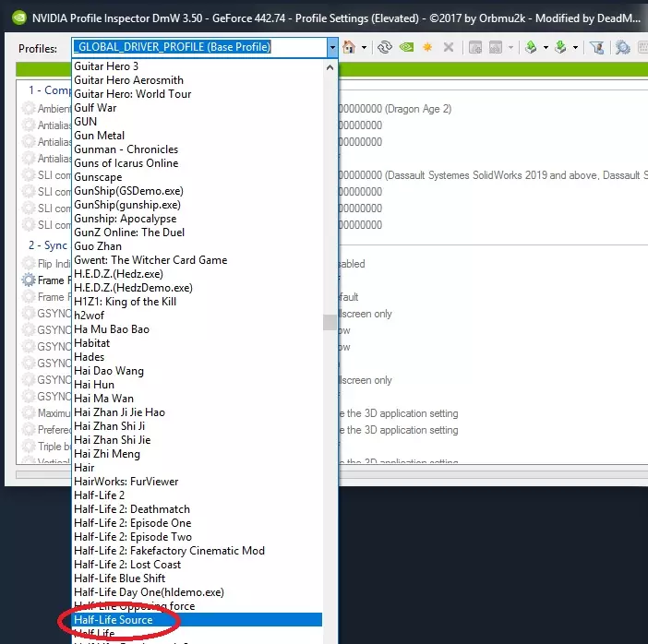Choose 'GunShip(GSDemo.exe)' entry

pyautogui.click(x=198, y=191)
